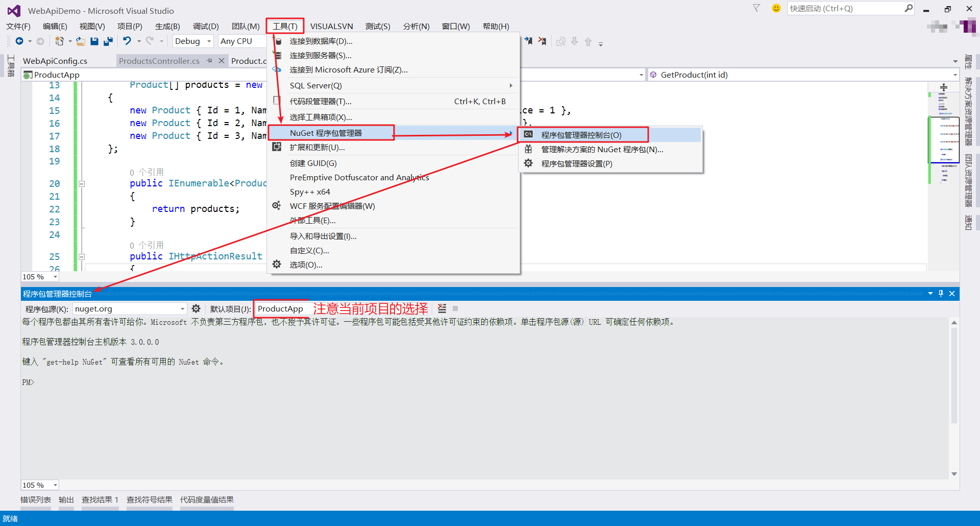Select 创建 GUID(G) menu item
980x526 pixels.
tap(393, 163)
